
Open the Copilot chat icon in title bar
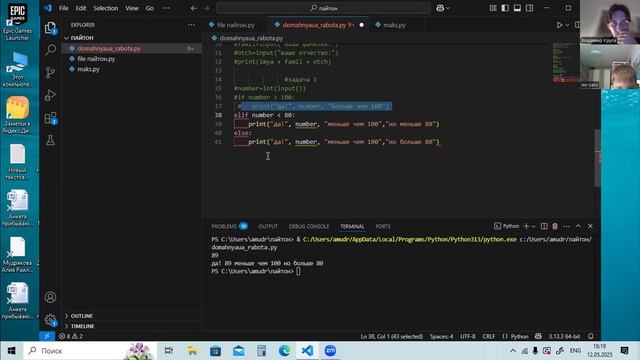[440, 8]
